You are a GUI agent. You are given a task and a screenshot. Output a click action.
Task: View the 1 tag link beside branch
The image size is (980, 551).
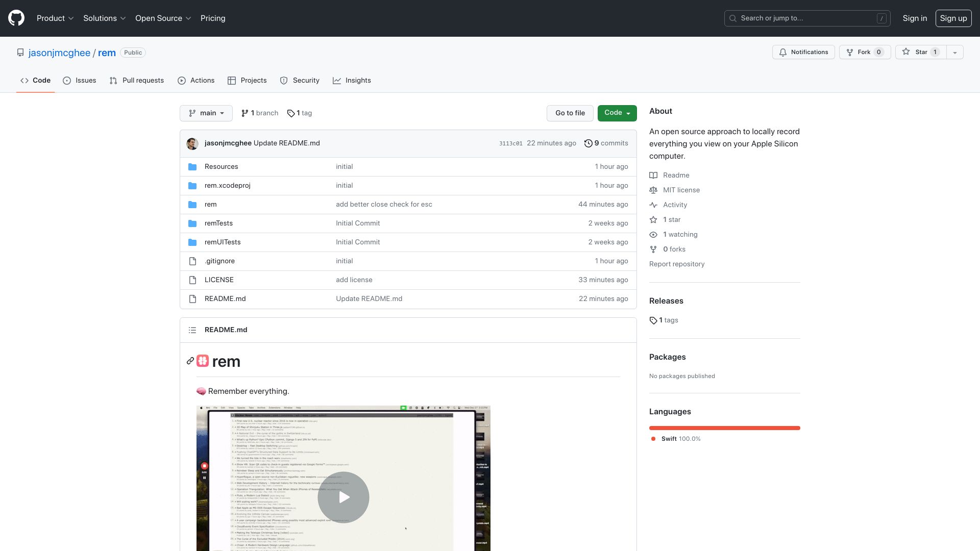coord(300,113)
